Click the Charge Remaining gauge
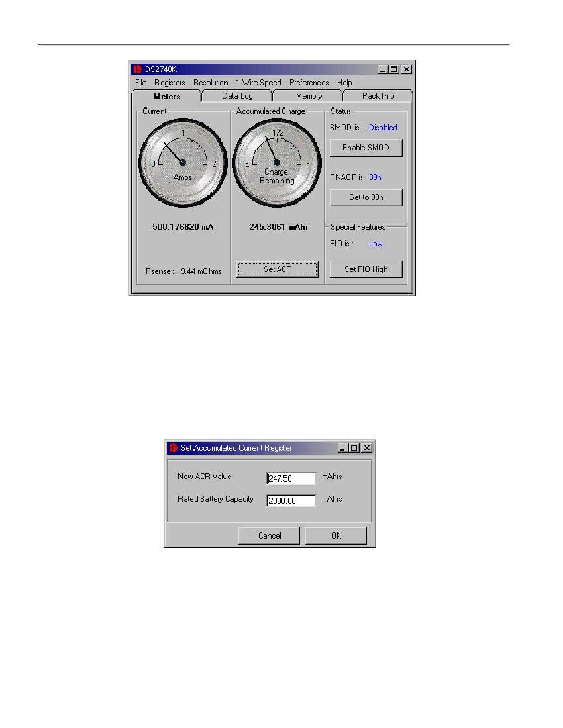563x728 pixels. coord(277,163)
